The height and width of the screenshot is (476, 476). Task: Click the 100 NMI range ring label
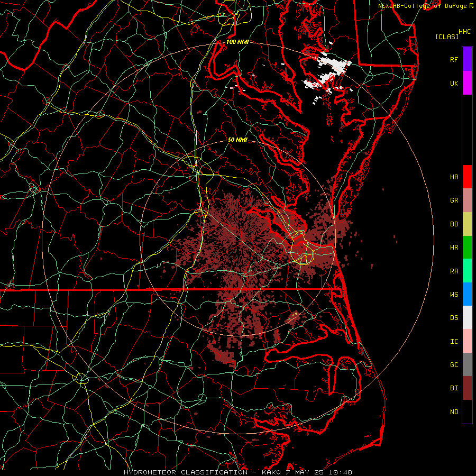237,42
